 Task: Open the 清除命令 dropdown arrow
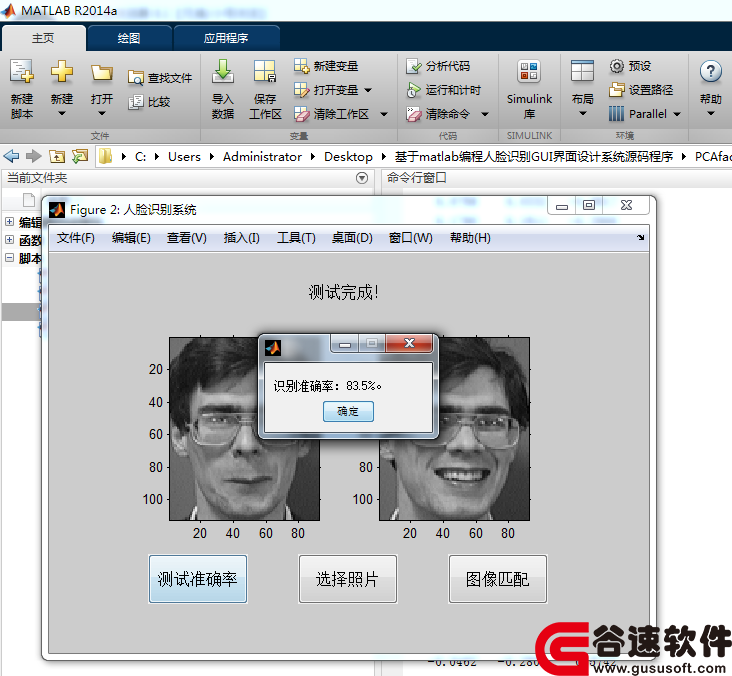click(485, 114)
